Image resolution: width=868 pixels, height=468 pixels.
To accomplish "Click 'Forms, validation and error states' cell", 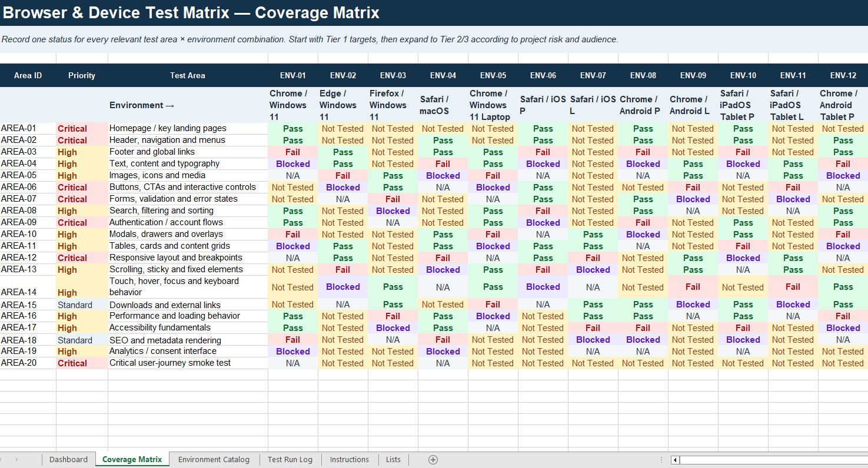I will [188, 199].
